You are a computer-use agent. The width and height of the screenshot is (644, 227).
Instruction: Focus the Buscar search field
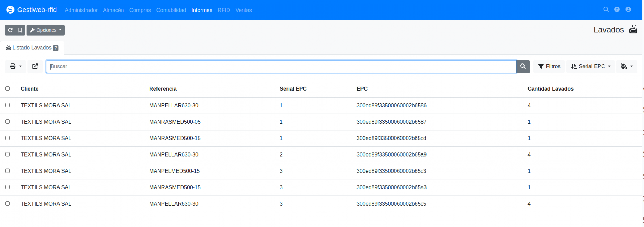click(x=281, y=66)
